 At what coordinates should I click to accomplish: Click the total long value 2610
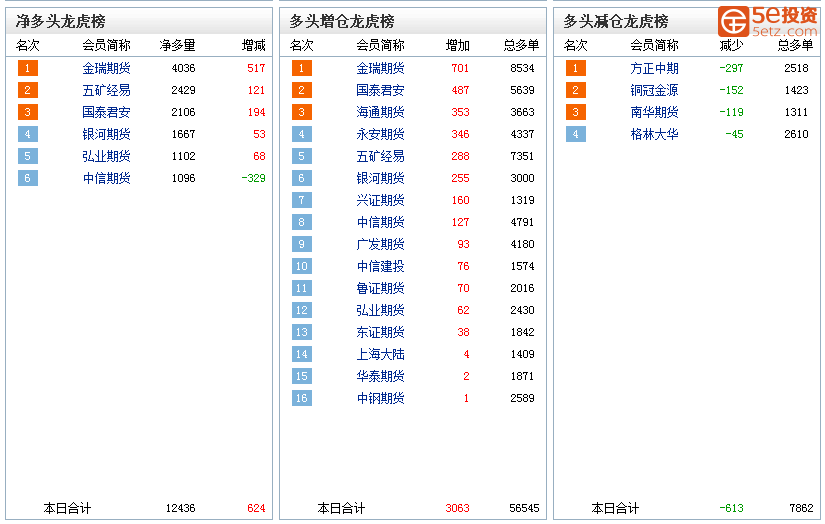click(x=797, y=134)
